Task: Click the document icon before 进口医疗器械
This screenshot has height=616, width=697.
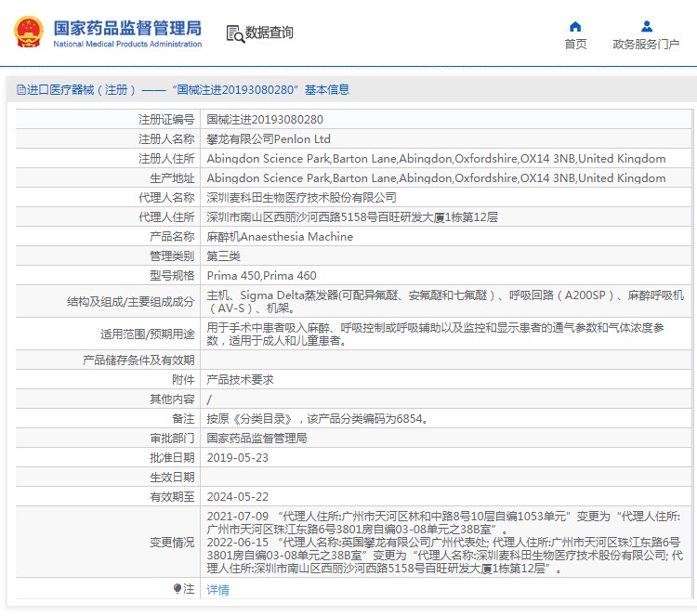Action: pos(20,90)
